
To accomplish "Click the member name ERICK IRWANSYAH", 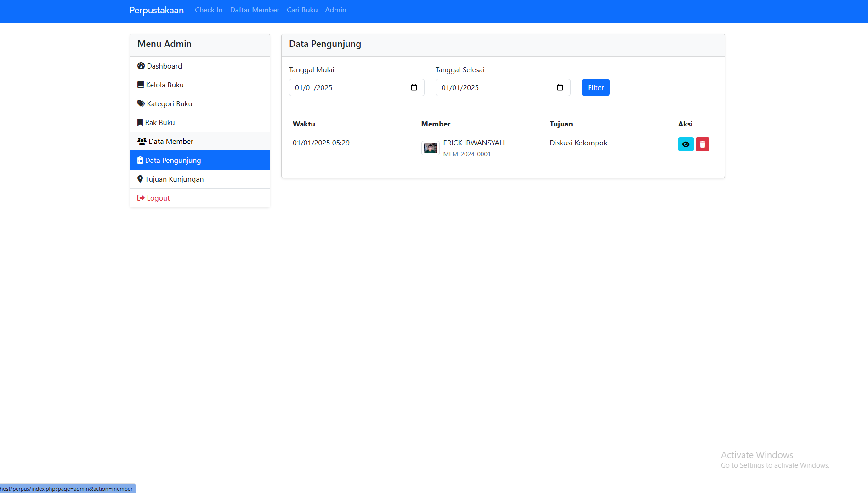I will (474, 143).
